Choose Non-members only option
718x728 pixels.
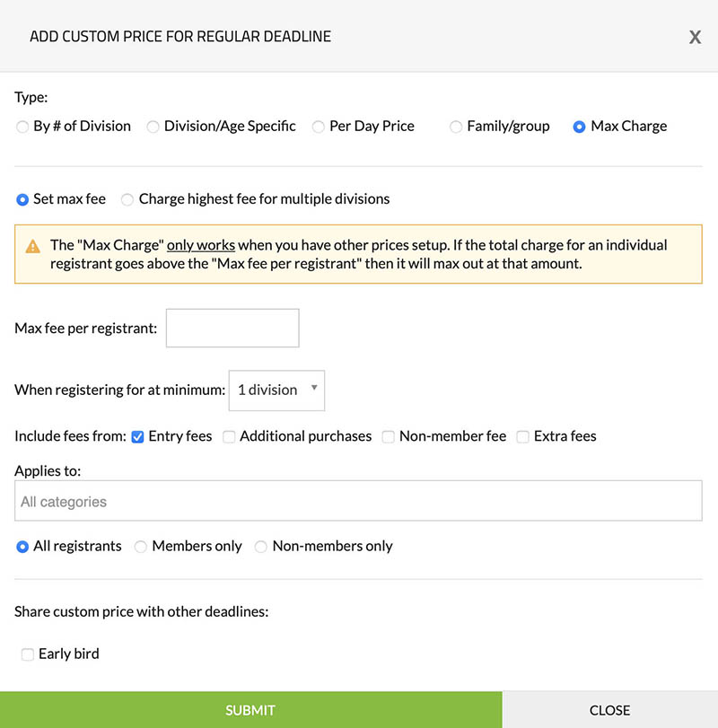click(x=261, y=547)
